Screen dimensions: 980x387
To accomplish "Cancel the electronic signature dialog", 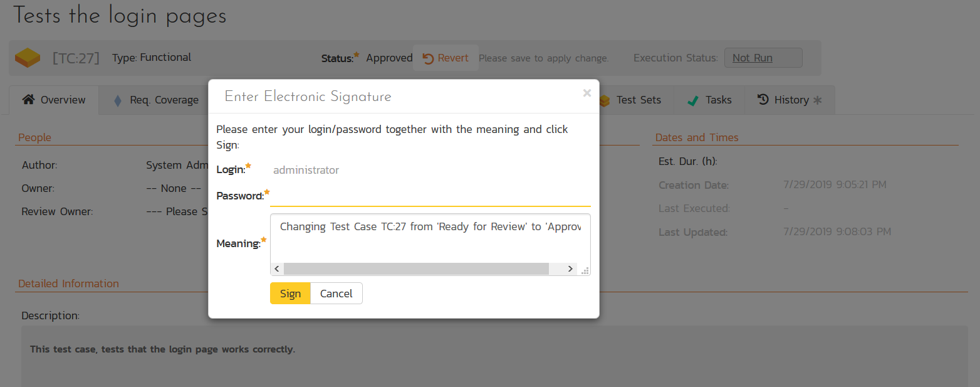I will (x=336, y=294).
